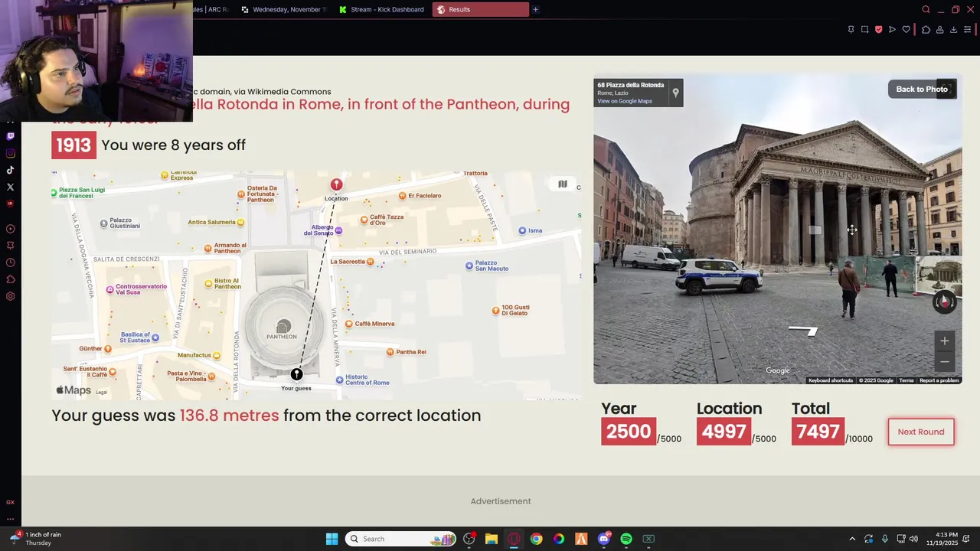This screenshot has width=980, height=551.
Task: Open the sidebar pinboards pin icon
Action: 10,246
